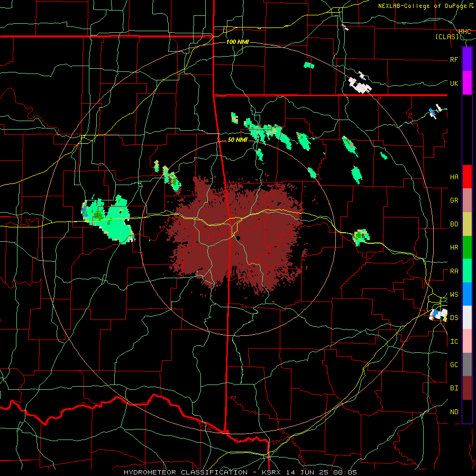The height and width of the screenshot is (476, 476).
Task: Select the BD big drops swatch
Action: [467, 224]
